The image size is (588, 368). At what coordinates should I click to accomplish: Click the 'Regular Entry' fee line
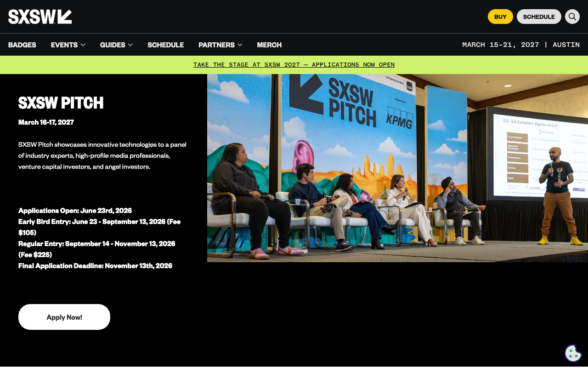tap(96, 249)
